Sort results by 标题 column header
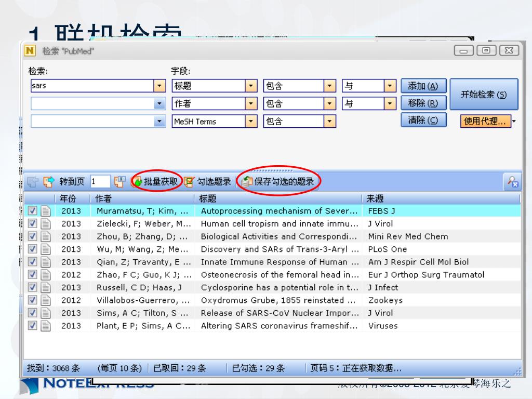The image size is (532, 399). [278, 198]
